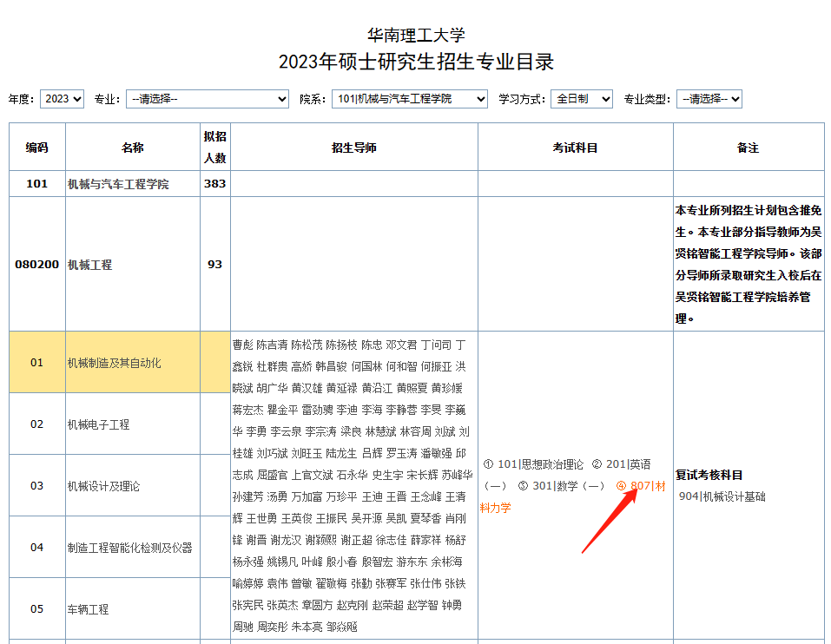Click the 904|机械设计基础 retest subject
The width and height of the screenshot is (831, 644).
tap(722, 496)
